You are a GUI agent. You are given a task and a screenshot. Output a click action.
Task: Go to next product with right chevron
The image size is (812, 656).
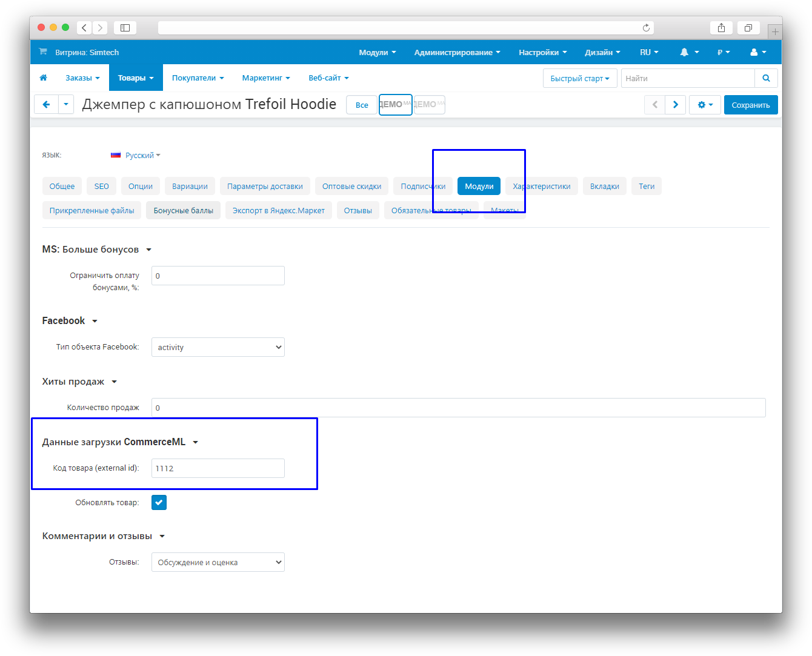(676, 105)
